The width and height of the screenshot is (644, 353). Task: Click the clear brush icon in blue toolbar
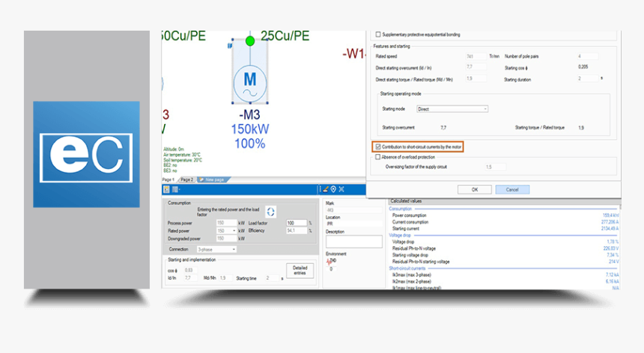[x=325, y=189]
